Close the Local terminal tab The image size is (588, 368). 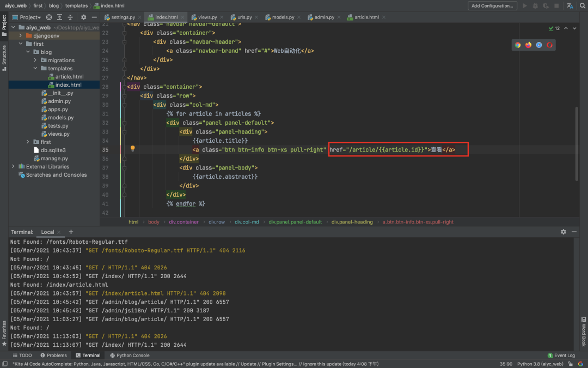click(59, 232)
